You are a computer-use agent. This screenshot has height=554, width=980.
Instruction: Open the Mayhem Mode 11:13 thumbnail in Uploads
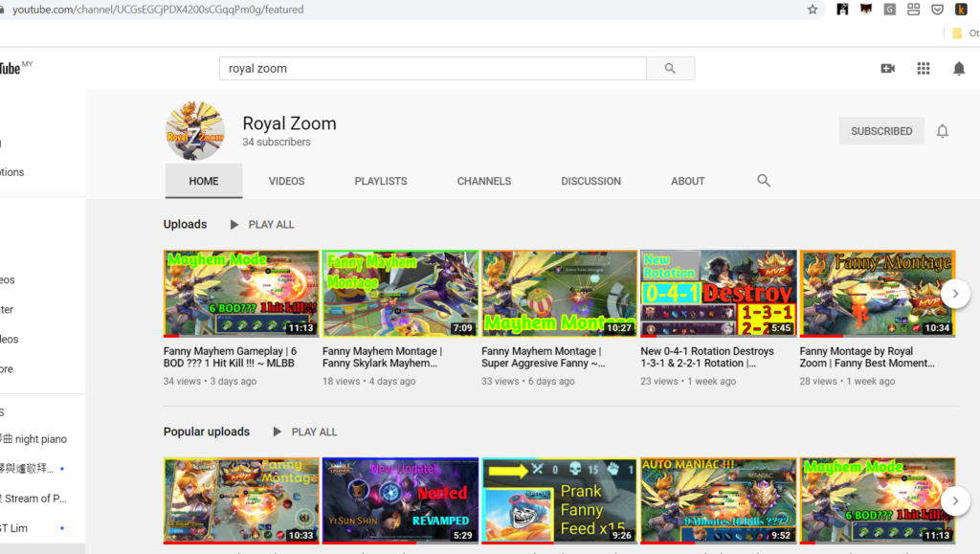pos(241,294)
